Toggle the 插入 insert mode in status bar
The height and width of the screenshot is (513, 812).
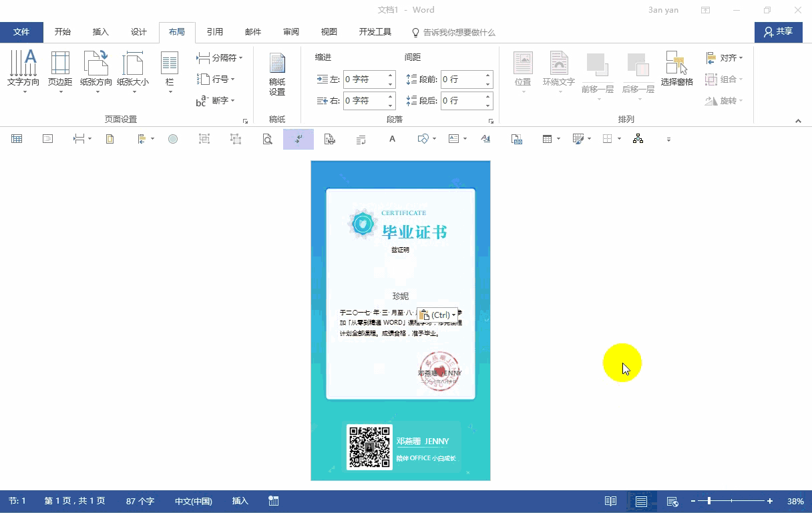pyautogui.click(x=240, y=501)
